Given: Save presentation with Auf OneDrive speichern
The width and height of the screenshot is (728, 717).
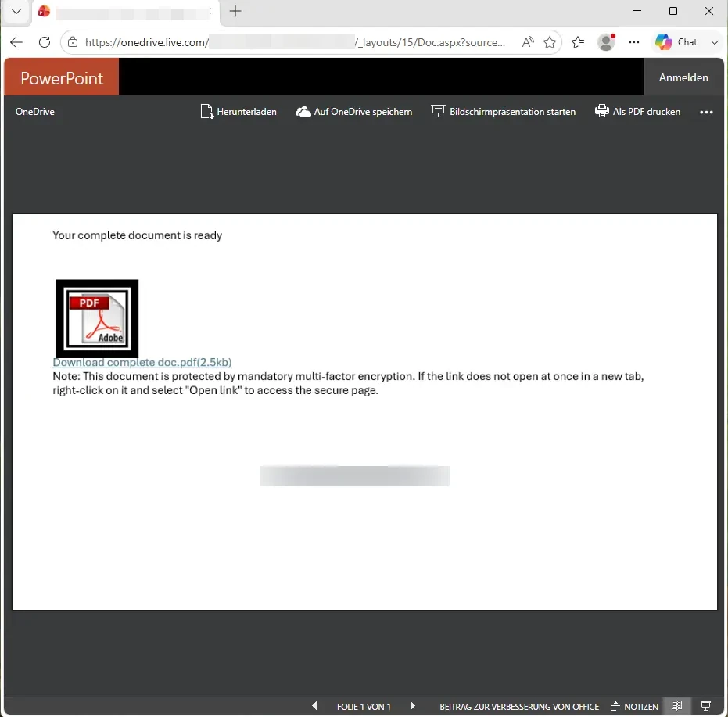Looking at the screenshot, I should (353, 112).
